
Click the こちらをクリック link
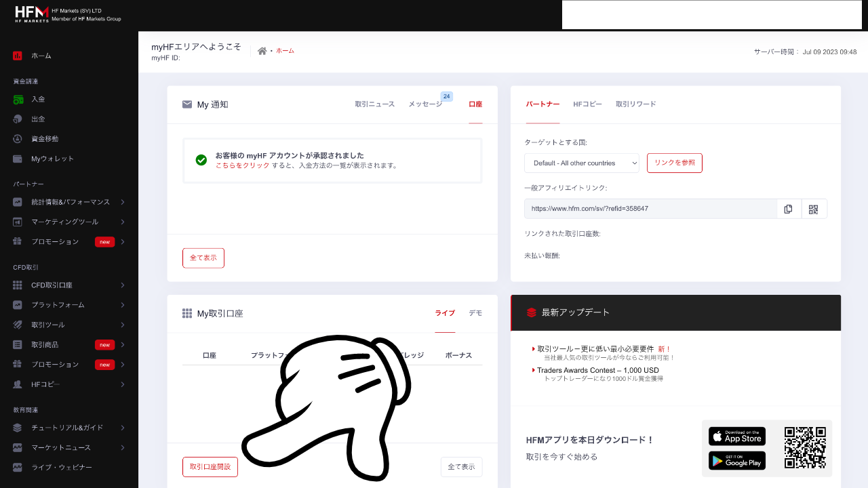point(242,165)
